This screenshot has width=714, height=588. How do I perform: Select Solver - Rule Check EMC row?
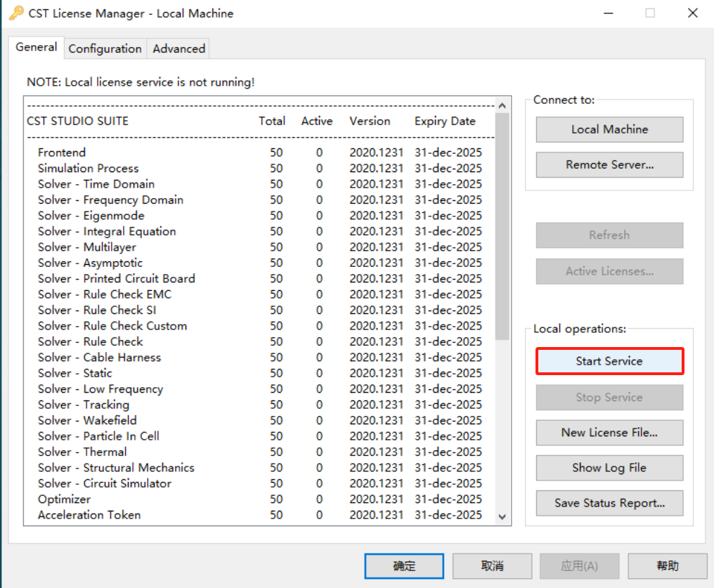[260, 294]
